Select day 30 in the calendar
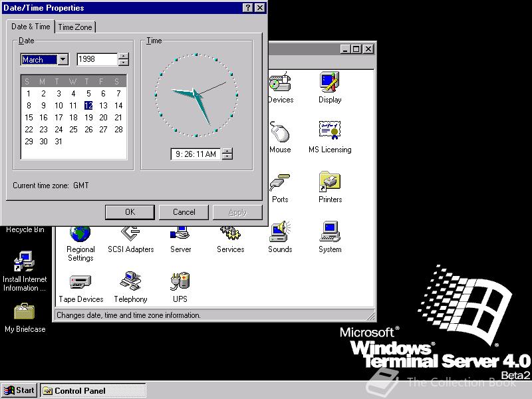This screenshot has width=532, height=399. pos(43,142)
